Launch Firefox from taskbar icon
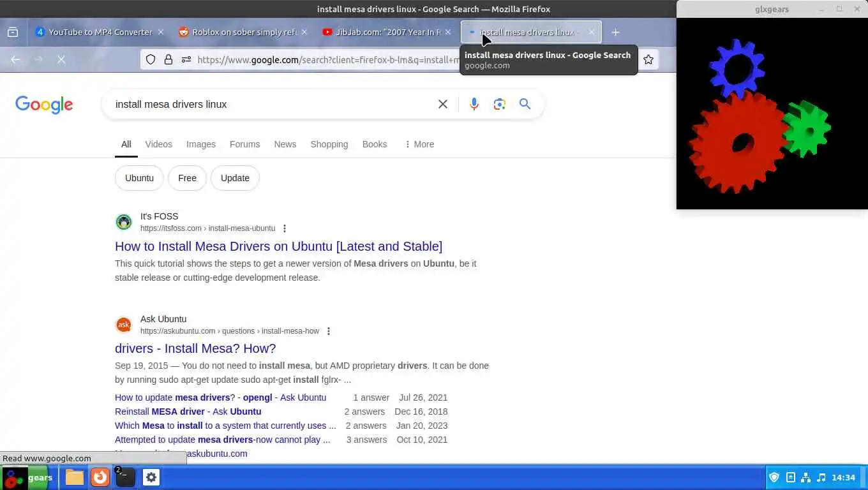868x490 pixels. point(100,477)
